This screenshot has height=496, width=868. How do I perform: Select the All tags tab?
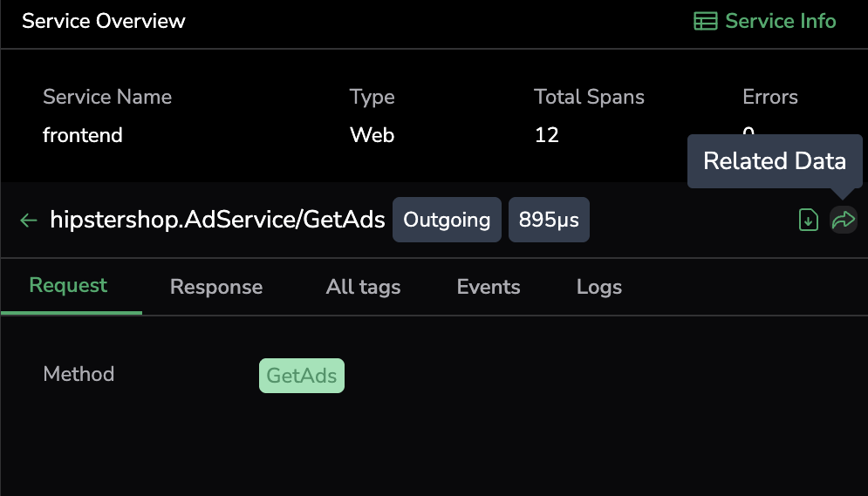click(363, 287)
